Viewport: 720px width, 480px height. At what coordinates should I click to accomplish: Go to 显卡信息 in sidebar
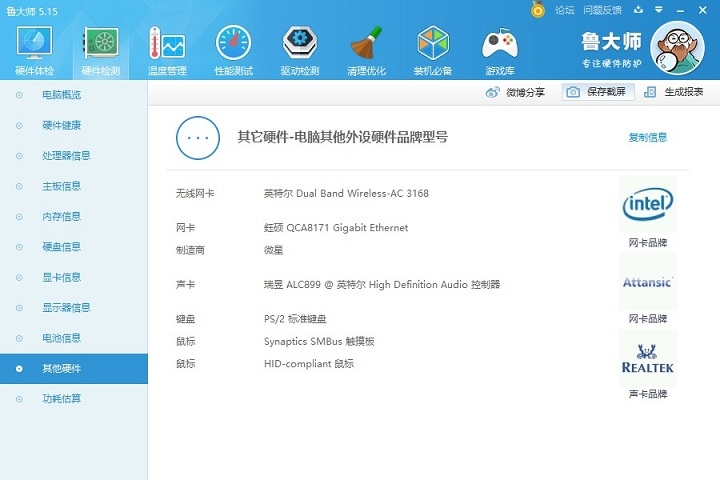click(61, 277)
